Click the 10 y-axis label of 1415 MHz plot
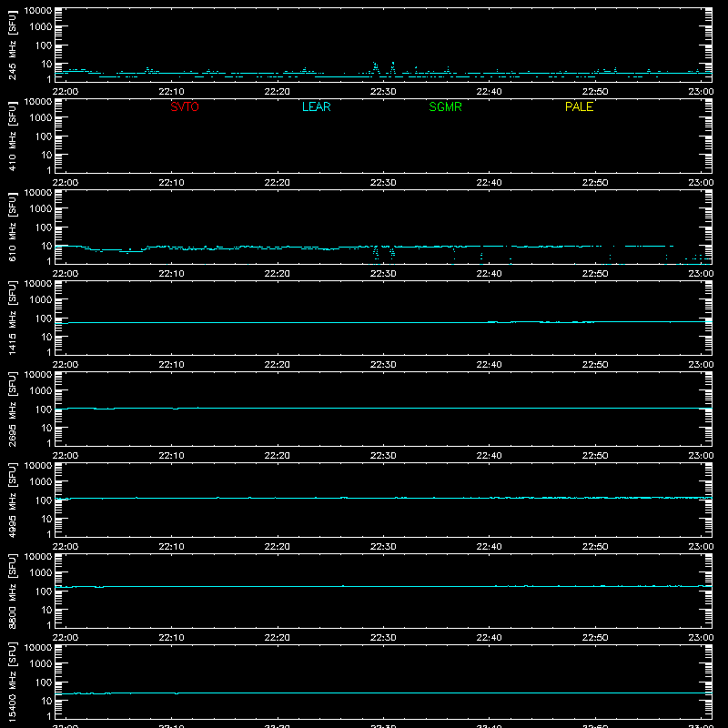The image size is (728, 728). click(x=46, y=337)
